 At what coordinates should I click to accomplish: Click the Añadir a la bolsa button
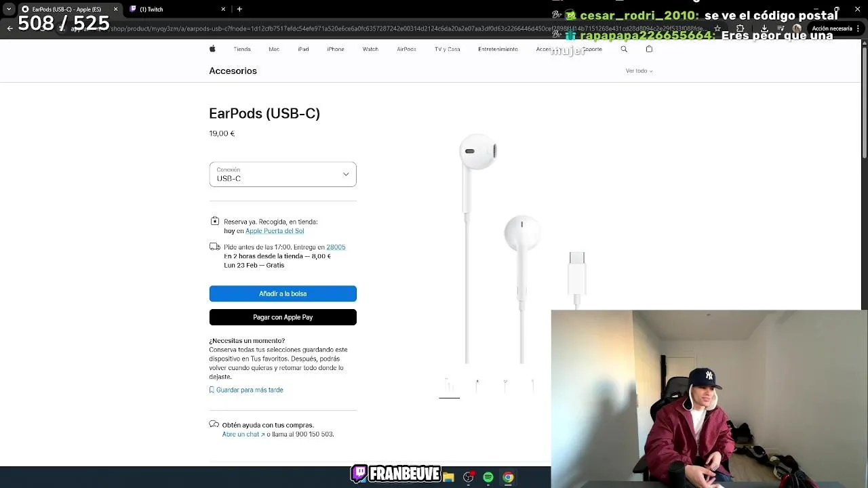[283, 293]
